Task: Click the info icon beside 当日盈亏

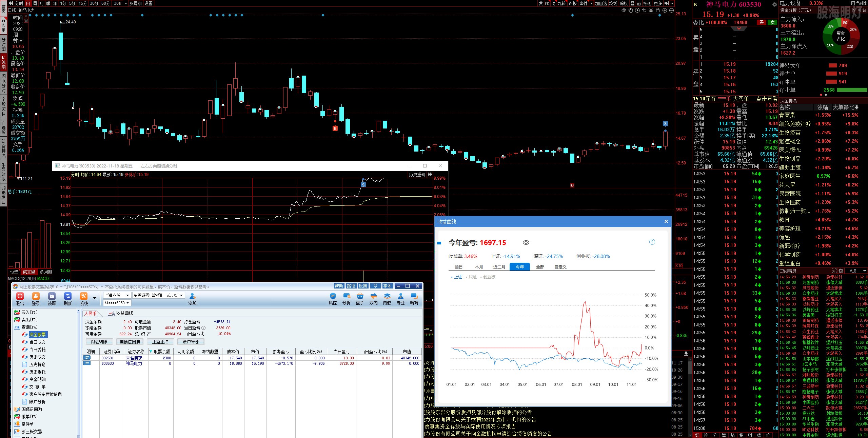Action: [203, 328]
